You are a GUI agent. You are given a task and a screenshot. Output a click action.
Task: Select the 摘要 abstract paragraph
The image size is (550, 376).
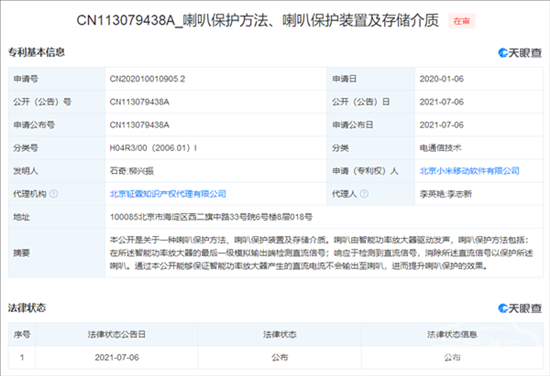[321, 253]
